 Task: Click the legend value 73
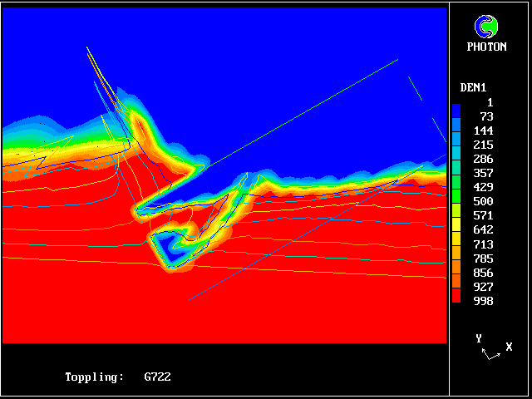point(486,116)
